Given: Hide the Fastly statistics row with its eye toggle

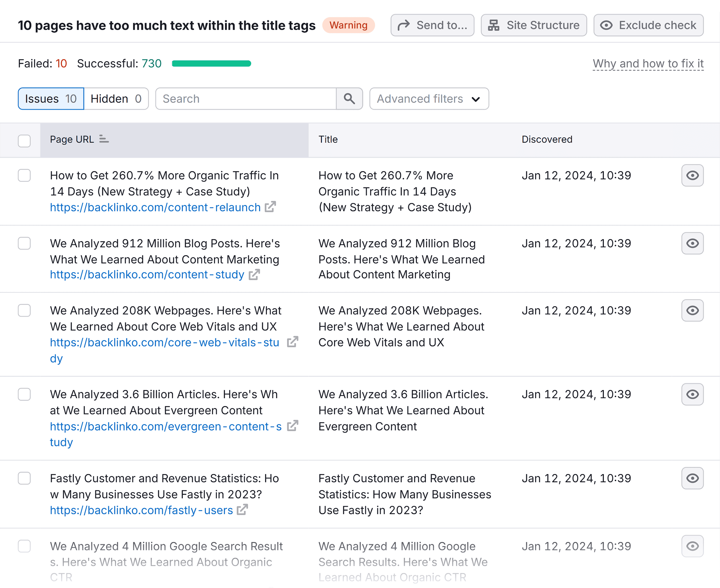Looking at the screenshot, I should (692, 478).
